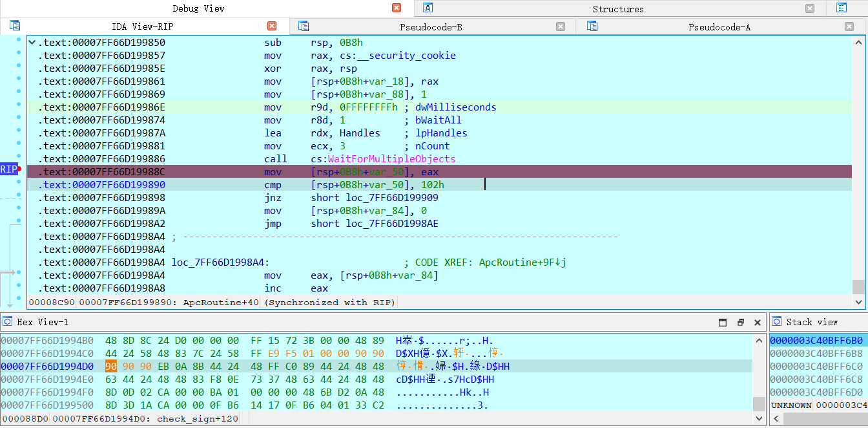The height and width of the screenshot is (428, 868).
Task: Select the highlighted 90 byte in Hex View
Action: pyautogui.click(x=110, y=366)
